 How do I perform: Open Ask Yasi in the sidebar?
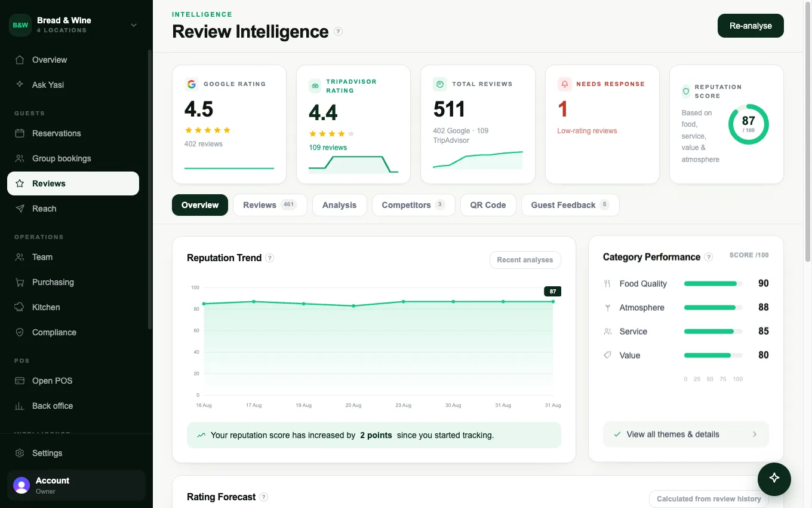(73, 85)
